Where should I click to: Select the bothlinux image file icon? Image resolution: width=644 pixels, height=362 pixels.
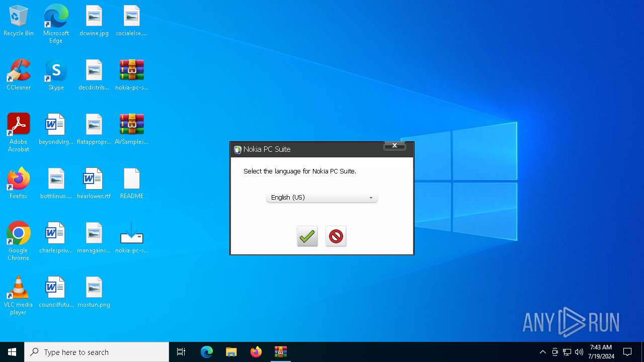point(56,184)
